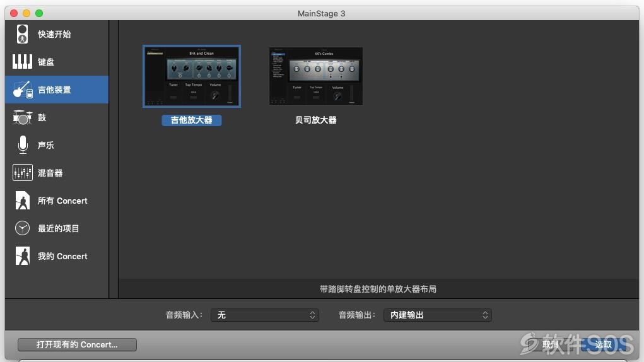Click the green zoom window button
This screenshot has height=362, width=644.
[x=40, y=13]
